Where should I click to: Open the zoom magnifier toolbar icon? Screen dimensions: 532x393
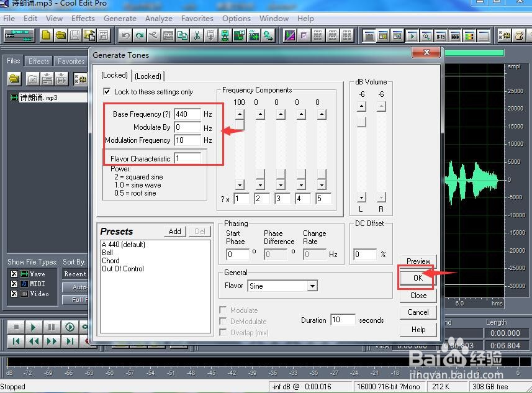click(426, 35)
